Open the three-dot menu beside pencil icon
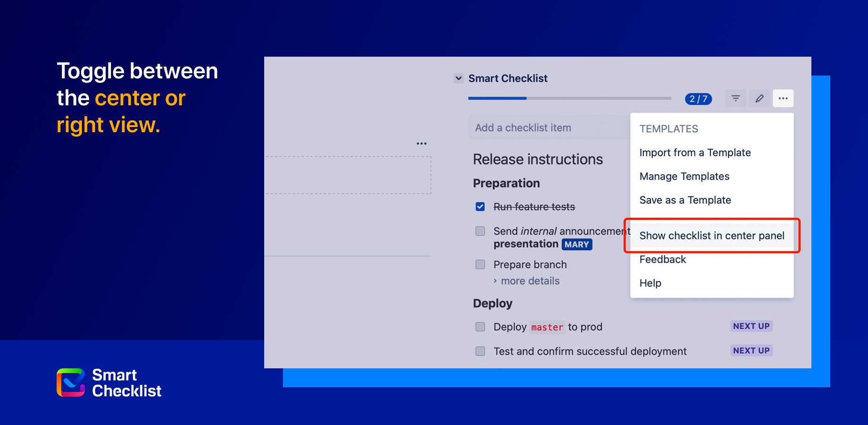 (x=783, y=98)
